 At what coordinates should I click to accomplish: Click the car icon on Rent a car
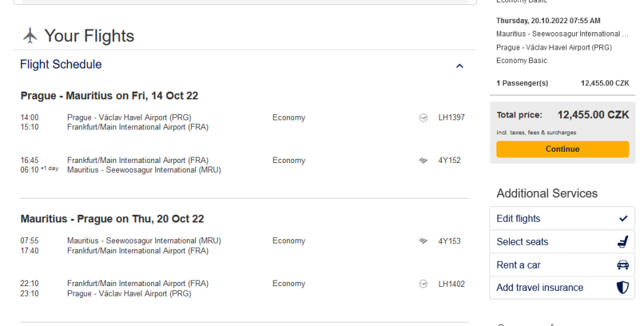623,265
